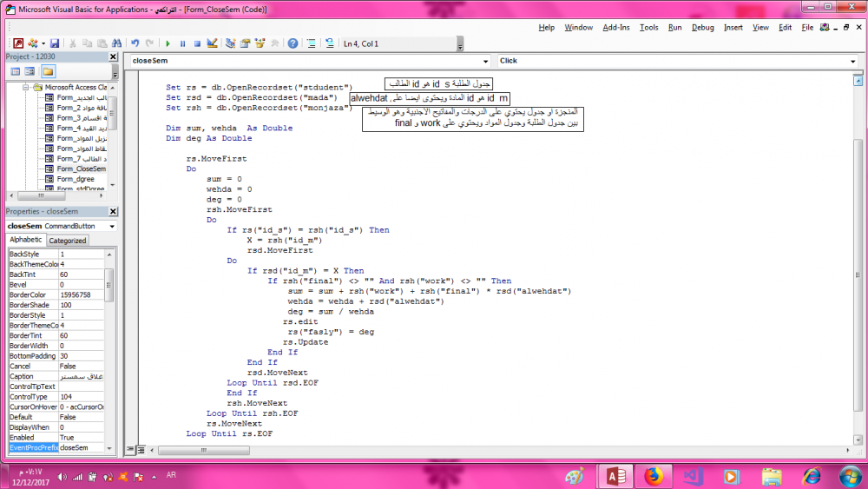The width and height of the screenshot is (868, 489).
Task: Open Object Browser toolbar icon
Action: 260,43
